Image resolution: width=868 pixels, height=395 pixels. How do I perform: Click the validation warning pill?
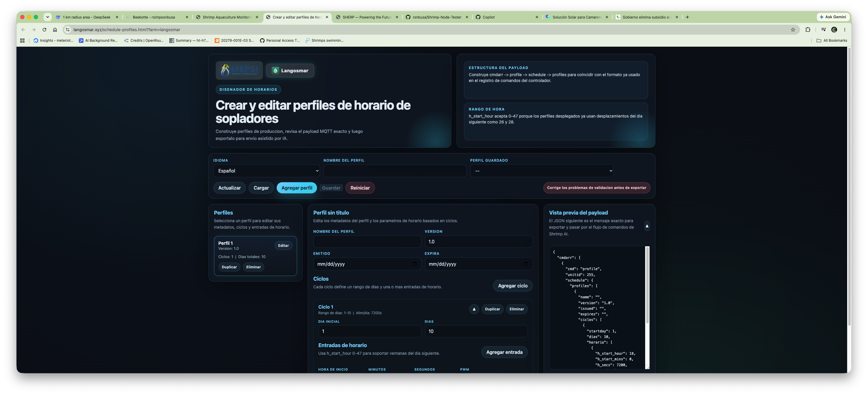[597, 188]
